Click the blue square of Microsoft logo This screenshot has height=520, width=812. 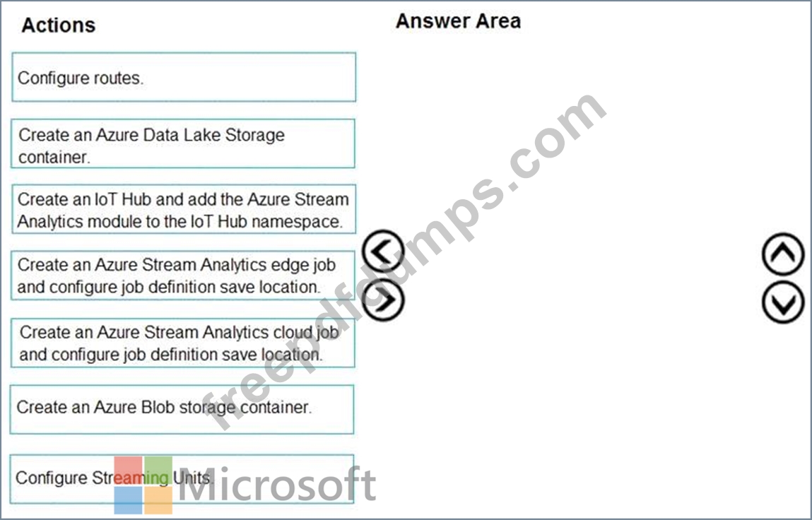(x=128, y=500)
